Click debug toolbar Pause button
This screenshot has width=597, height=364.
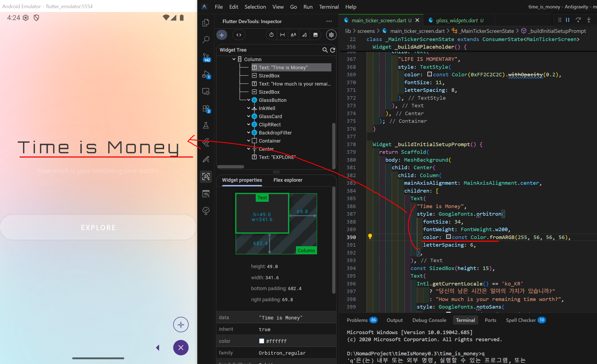coord(568,20)
